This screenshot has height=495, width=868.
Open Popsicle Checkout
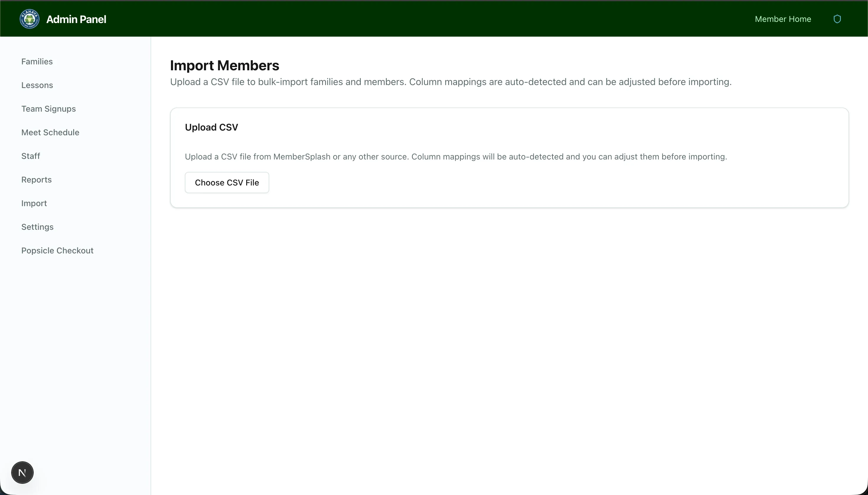(x=57, y=250)
